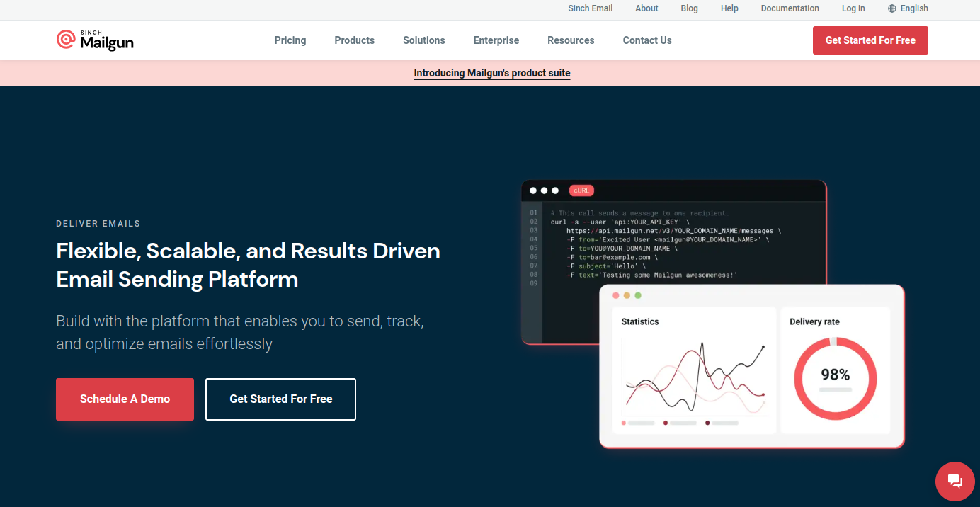Expand the Products menu
Image resolution: width=980 pixels, height=507 pixels.
click(354, 40)
